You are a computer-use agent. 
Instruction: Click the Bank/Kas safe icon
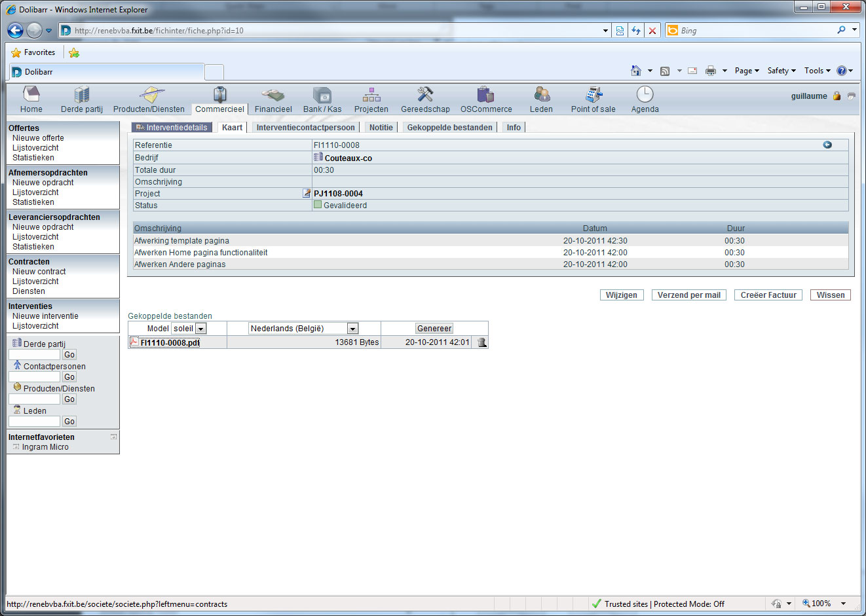322,95
